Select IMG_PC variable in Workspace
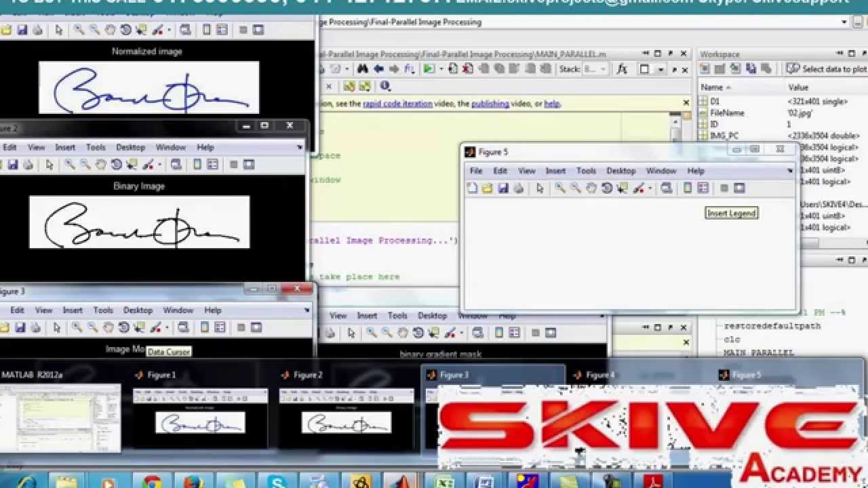Image resolution: width=868 pixels, height=488 pixels. point(724,136)
